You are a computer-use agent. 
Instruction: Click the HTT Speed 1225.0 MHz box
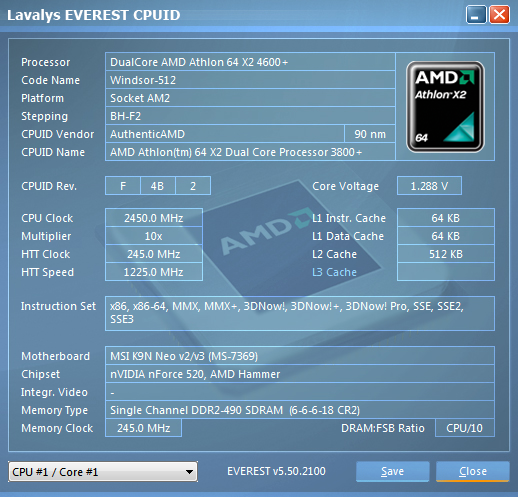click(154, 272)
